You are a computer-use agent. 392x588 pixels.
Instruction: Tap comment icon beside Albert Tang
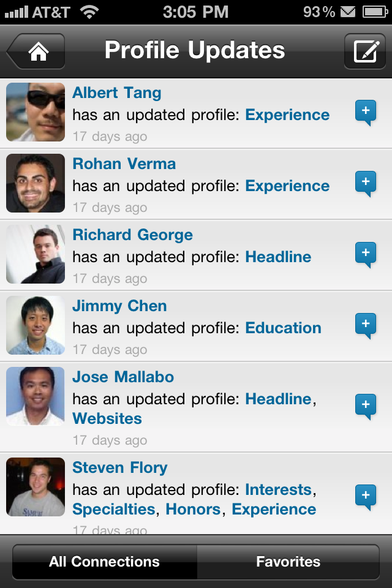366,113
